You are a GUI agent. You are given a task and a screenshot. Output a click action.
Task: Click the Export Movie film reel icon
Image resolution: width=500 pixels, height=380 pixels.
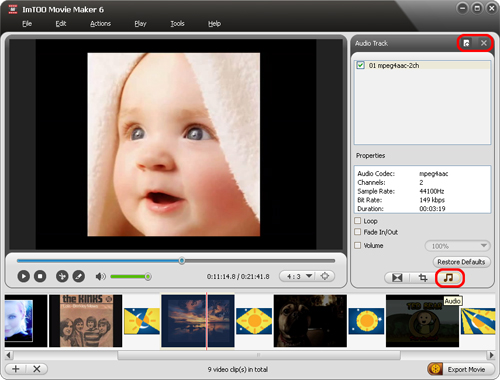pos(435,369)
